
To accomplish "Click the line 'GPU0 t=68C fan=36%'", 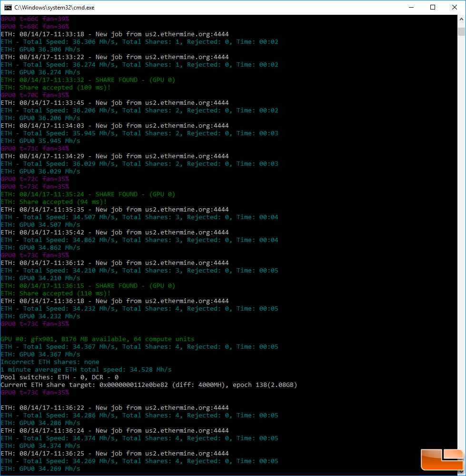I will [x=35, y=26].
